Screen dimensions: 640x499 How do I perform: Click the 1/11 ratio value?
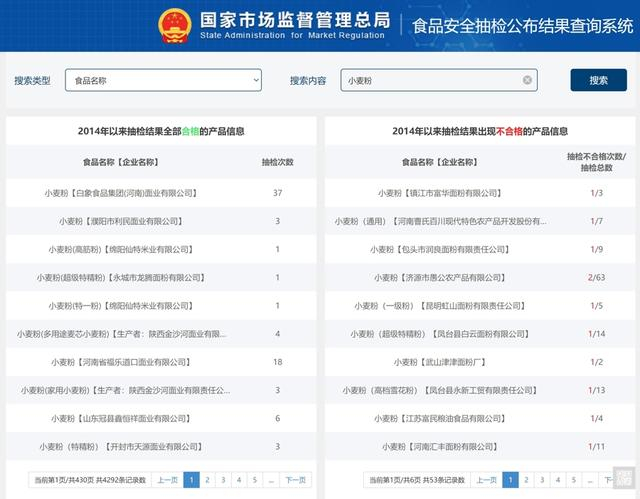tap(596, 446)
